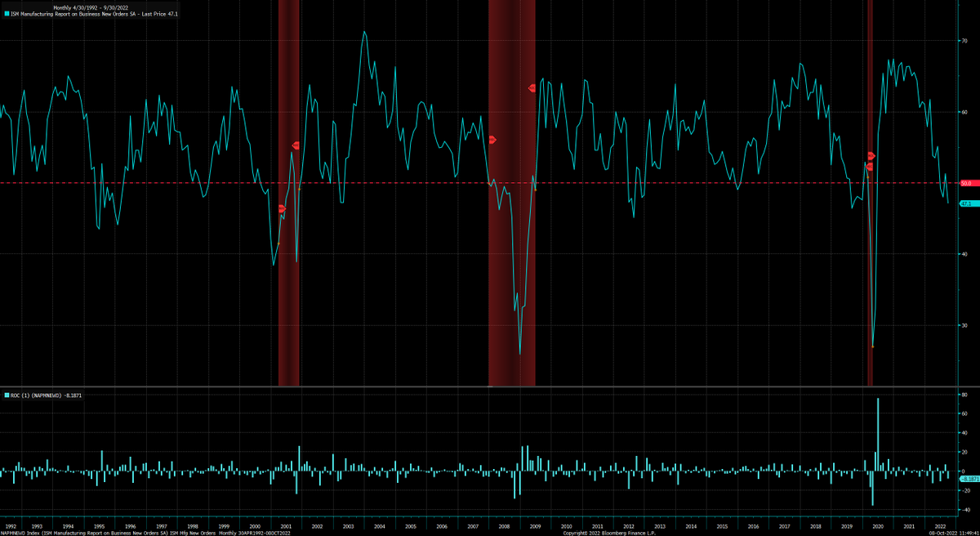Click the 2012 label on the time axis
This screenshot has height=536, width=980.
(x=629, y=526)
